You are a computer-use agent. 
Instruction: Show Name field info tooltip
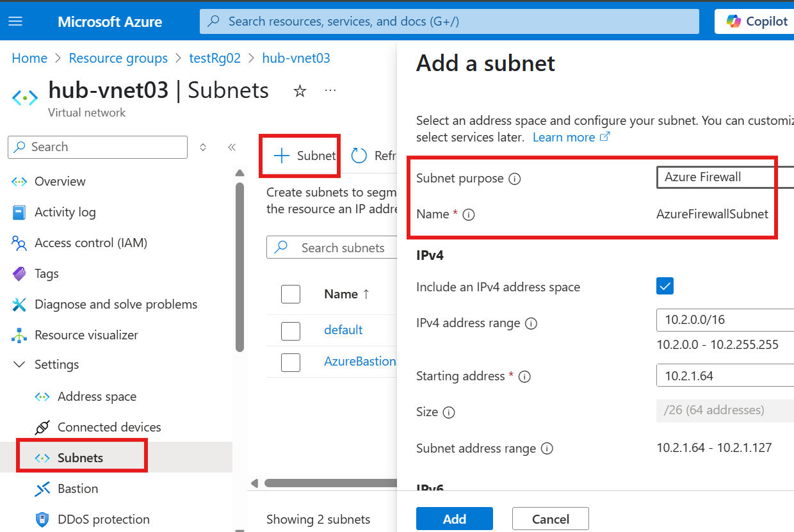(468, 215)
